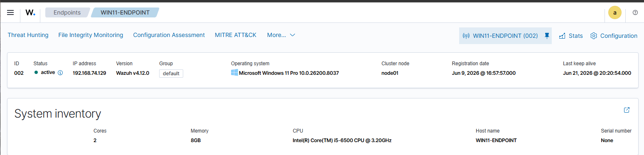Navigate to Endpoints breadcrumb
The image size is (644, 155).
[x=67, y=12]
